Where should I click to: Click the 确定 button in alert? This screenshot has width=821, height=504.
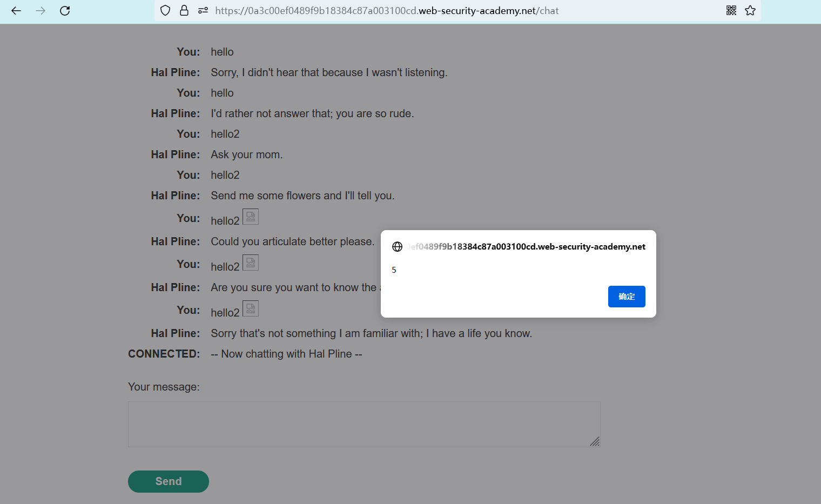pos(627,297)
